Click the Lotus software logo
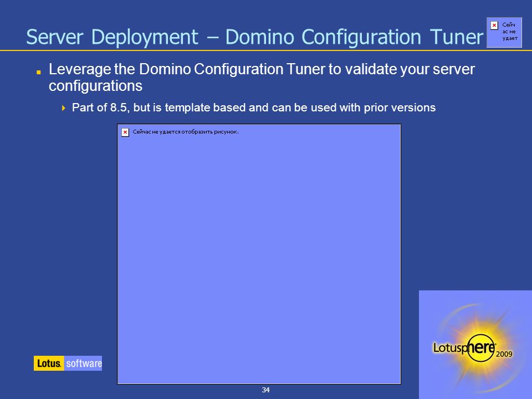Screen dimensions: 532x399 (68, 363)
